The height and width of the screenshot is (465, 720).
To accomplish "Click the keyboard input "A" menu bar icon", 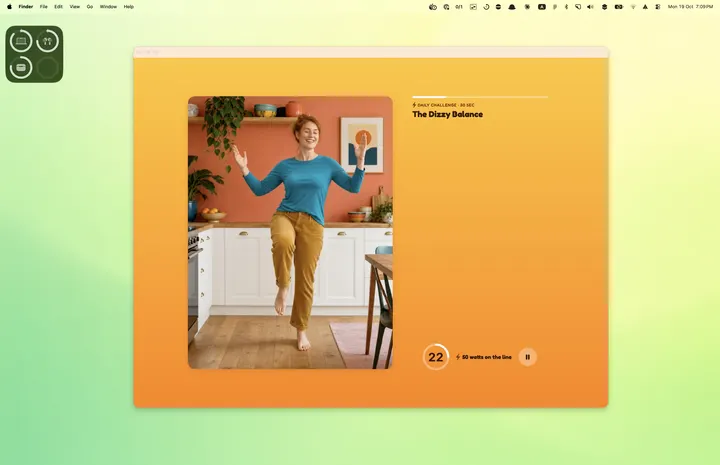I will [542, 7].
